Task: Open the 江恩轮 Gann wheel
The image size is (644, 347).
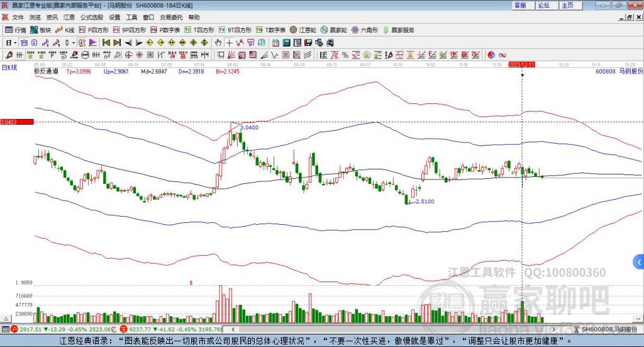Action: tap(303, 30)
